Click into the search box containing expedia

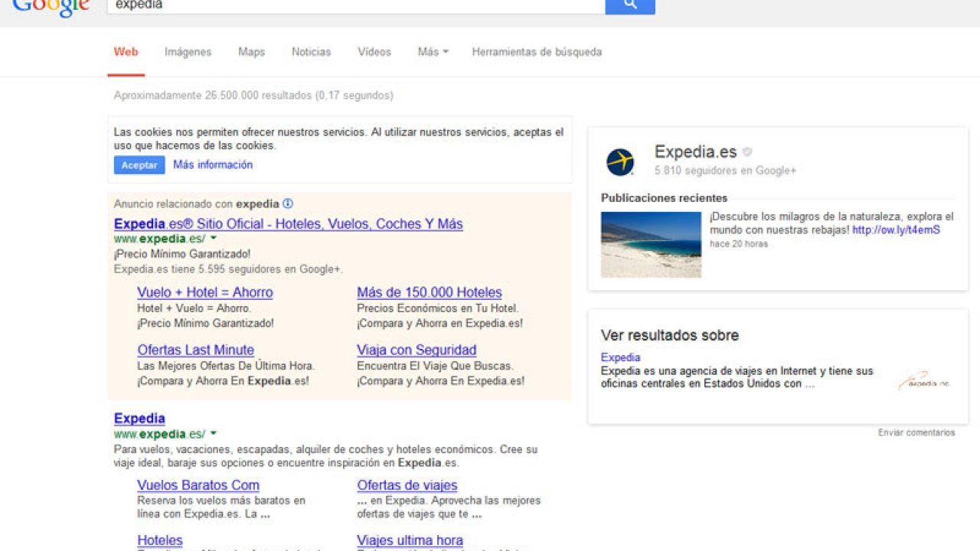(x=356, y=5)
